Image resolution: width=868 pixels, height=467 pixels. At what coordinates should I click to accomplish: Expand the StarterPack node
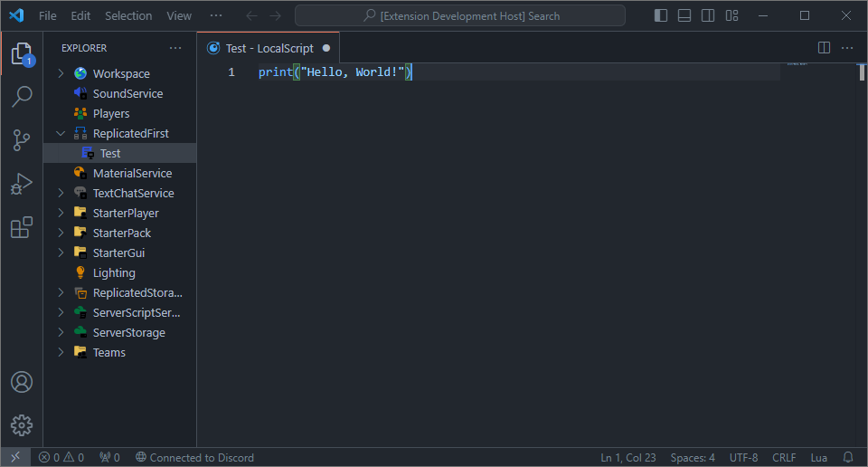(x=61, y=233)
